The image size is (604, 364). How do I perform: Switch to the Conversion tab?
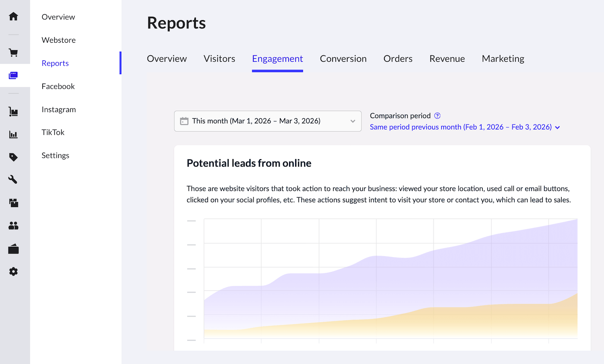343,59
